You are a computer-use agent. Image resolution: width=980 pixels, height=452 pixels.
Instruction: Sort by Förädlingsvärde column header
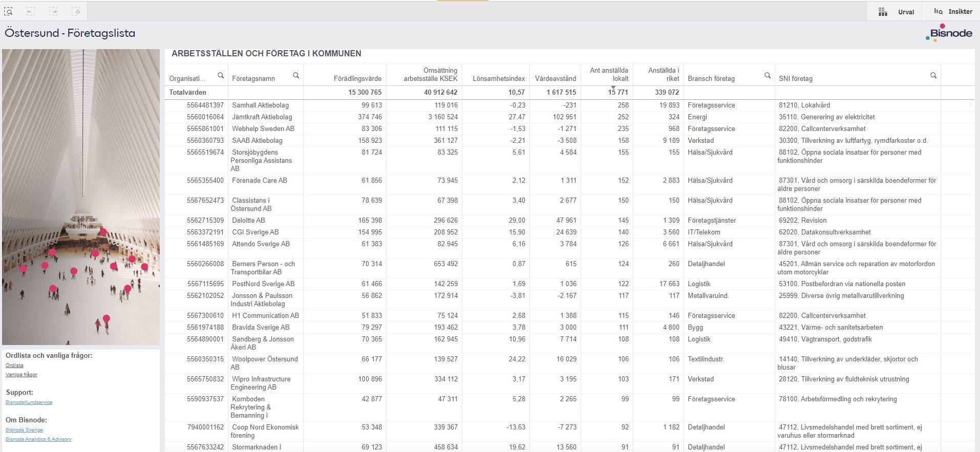point(357,78)
